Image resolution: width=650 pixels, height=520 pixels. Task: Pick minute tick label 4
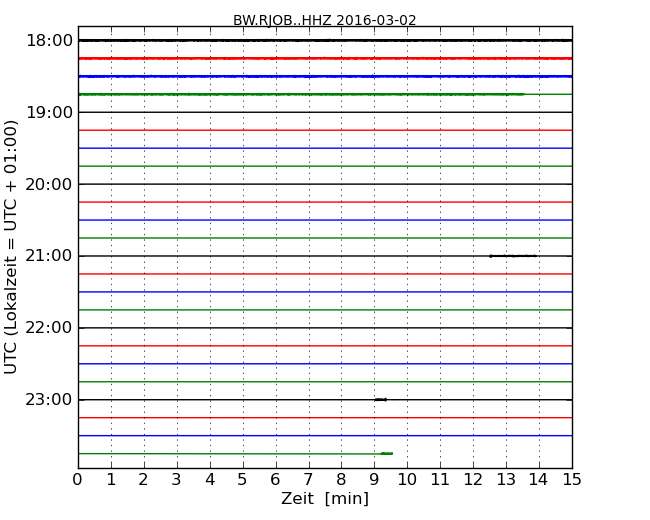point(210,480)
